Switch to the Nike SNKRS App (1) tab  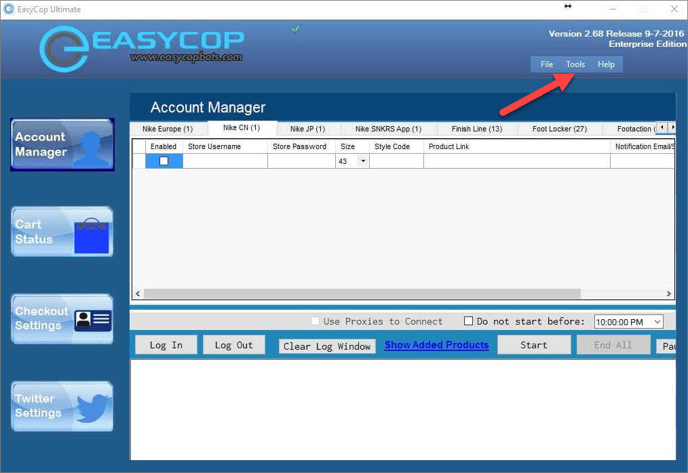click(388, 129)
